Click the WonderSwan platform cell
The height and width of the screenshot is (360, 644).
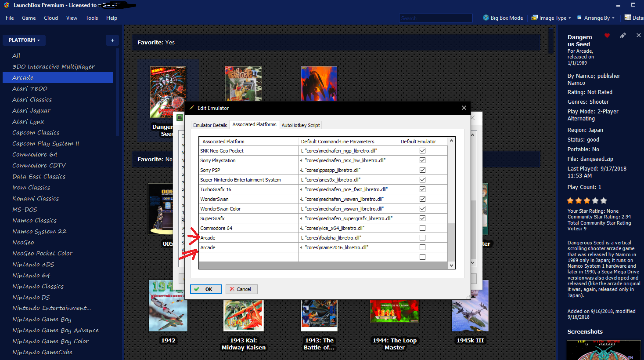pos(248,199)
